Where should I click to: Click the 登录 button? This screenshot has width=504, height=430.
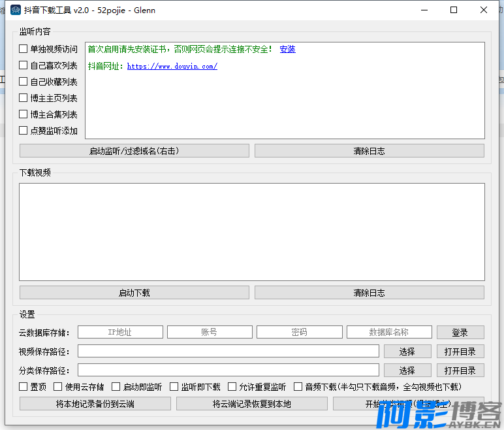point(460,333)
